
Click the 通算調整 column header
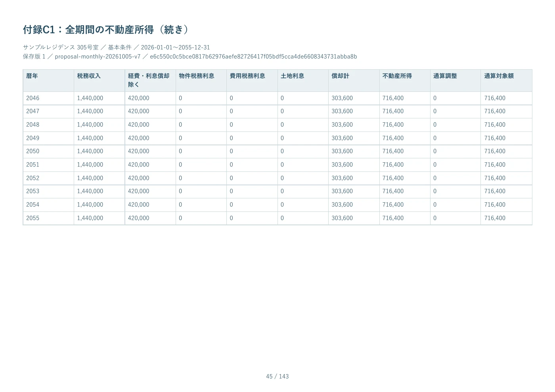coord(455,80)
